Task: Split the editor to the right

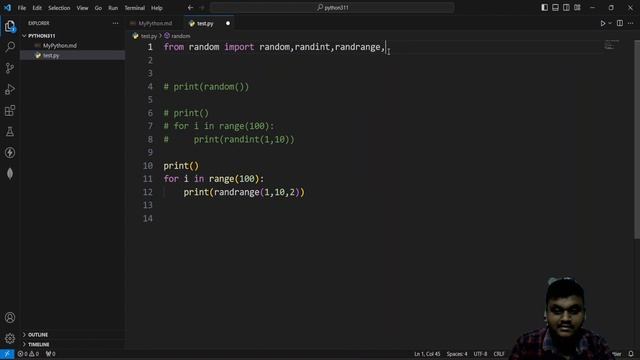Action: [620, 23]
